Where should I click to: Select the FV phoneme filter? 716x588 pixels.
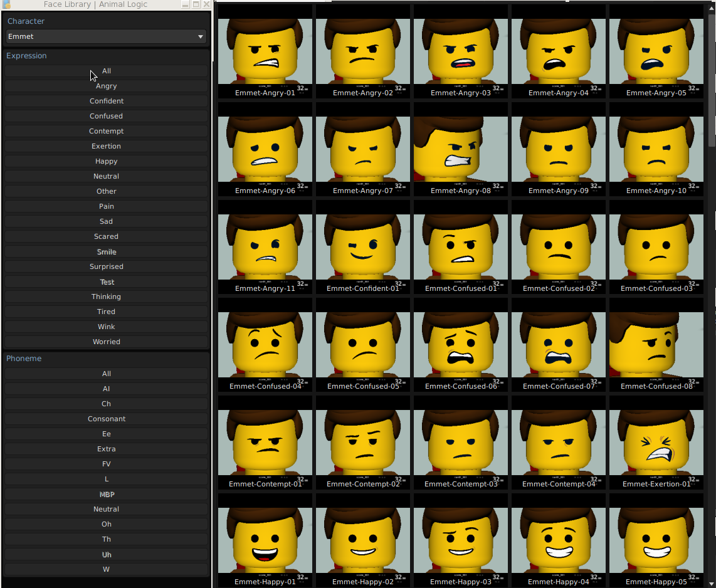click(x=106, y=464)
